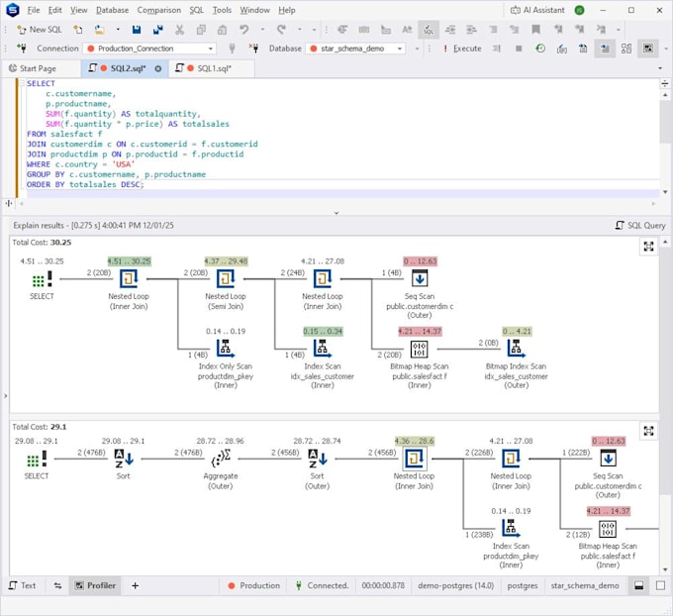
Task: Click the swap panes arrows icon
Action: (57, 585)
